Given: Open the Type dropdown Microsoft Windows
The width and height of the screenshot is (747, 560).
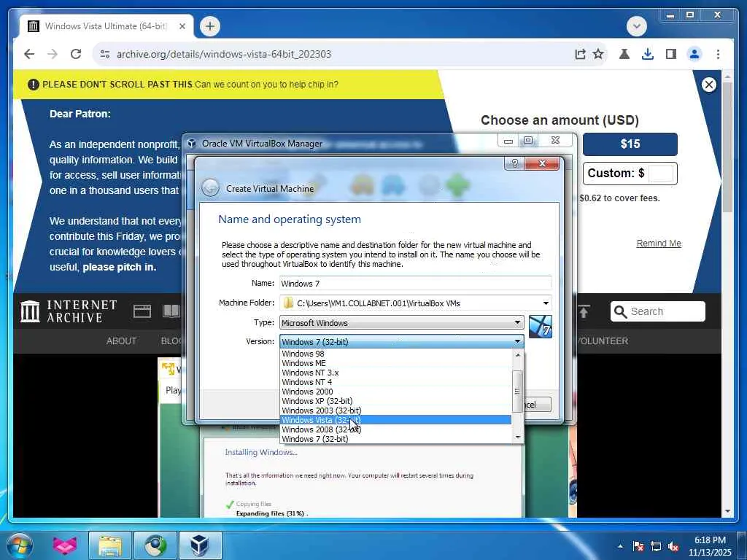Looking at the screenshot, I should point(401,323).
